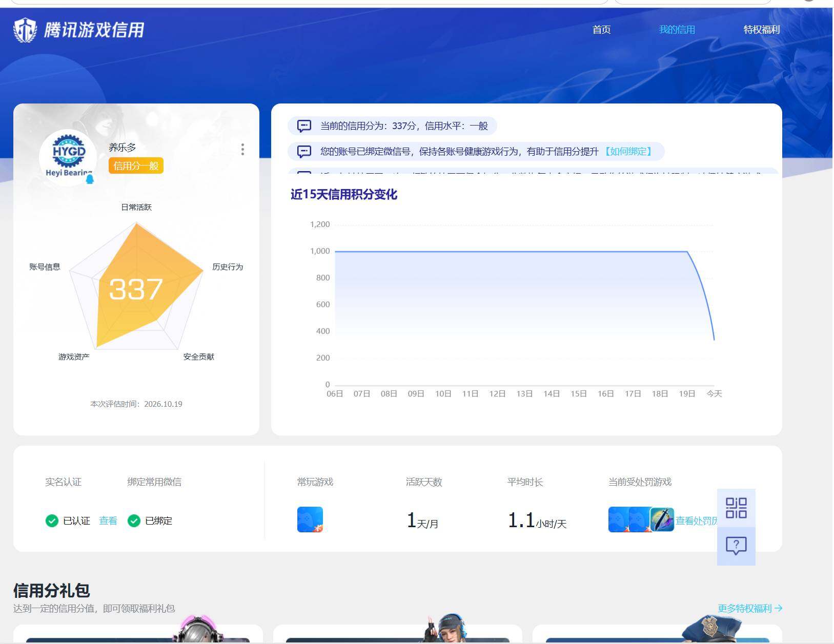This screenshot has height=644, width=834.
Task: Click the 绑定常用微信 label
Action: [x=154, y=482]
